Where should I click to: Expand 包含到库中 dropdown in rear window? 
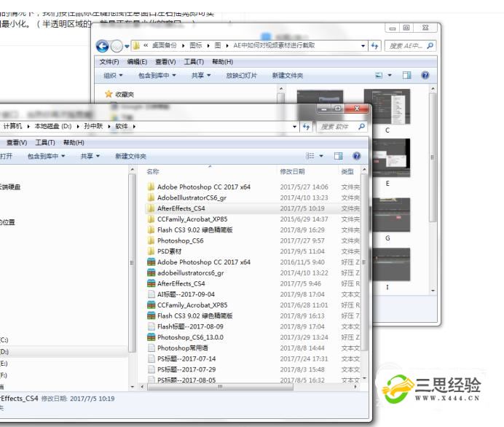[x=157, y=76]
